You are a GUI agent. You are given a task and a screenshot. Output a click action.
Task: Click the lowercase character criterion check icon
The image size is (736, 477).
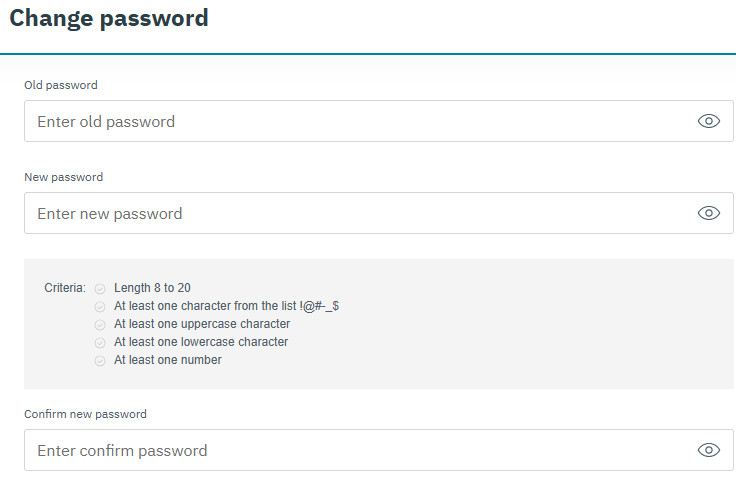(x=100, y=343)
